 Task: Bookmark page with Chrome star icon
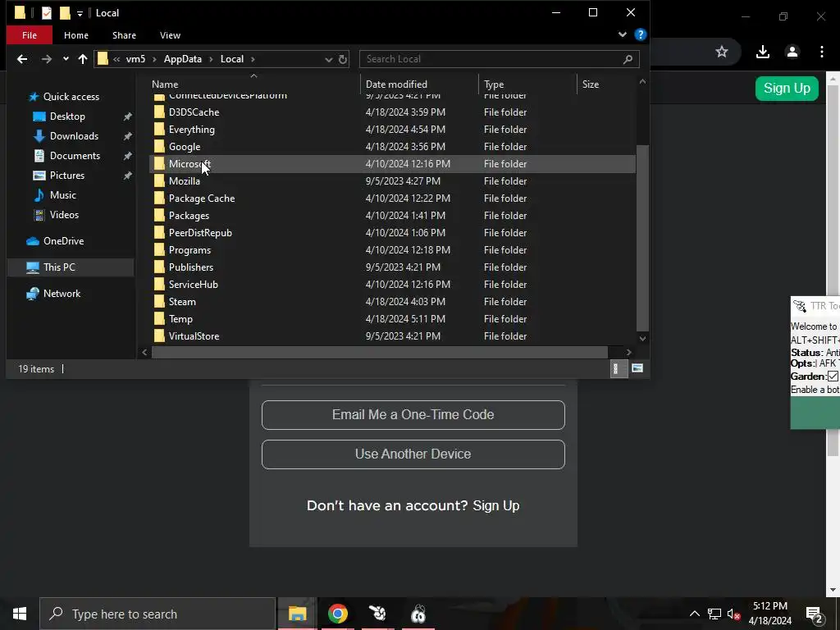pos(722,52)
